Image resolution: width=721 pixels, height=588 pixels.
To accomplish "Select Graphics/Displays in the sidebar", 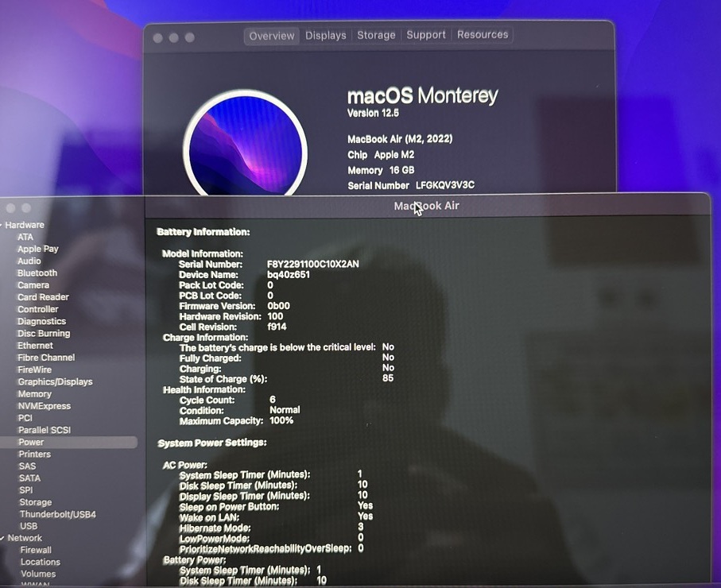I will tap(55, 381).
